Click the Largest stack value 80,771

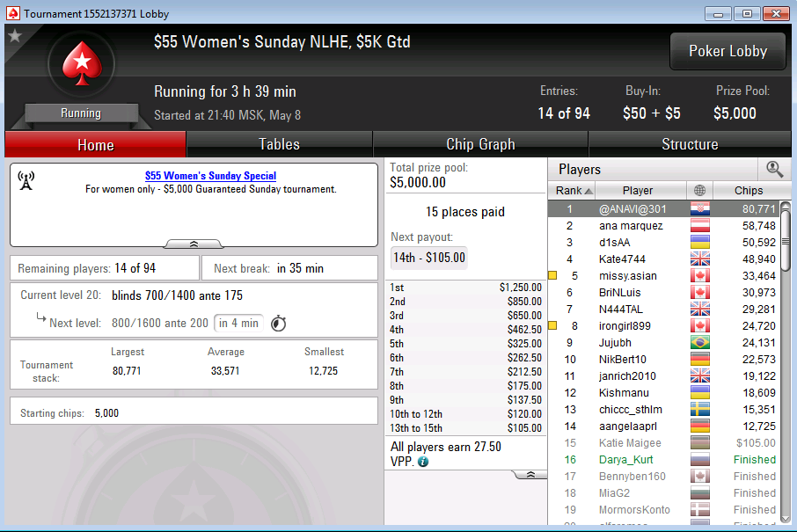click(127, 371)
